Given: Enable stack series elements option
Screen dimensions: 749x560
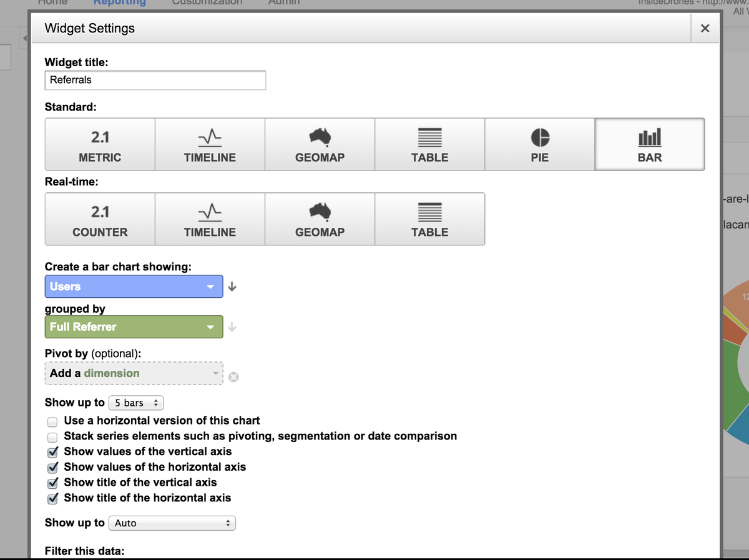Looking at the screenshot, I should tap(53, 436).
